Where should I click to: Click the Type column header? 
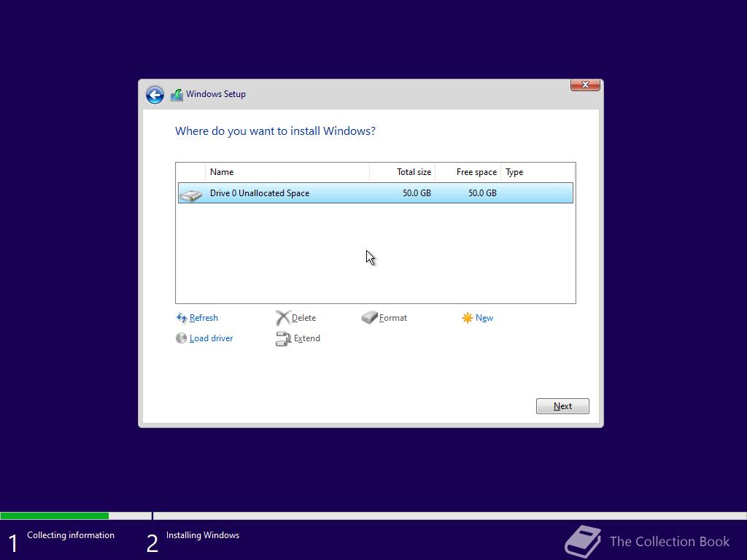pyautogui.click(x=538, y=172)
